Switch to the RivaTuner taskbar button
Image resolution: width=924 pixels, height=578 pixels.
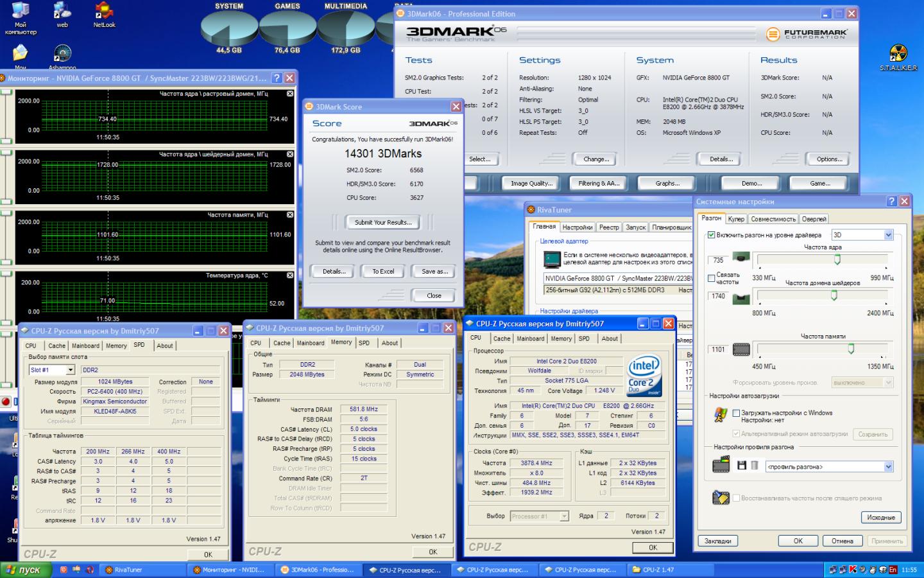(x=142, y=570)
